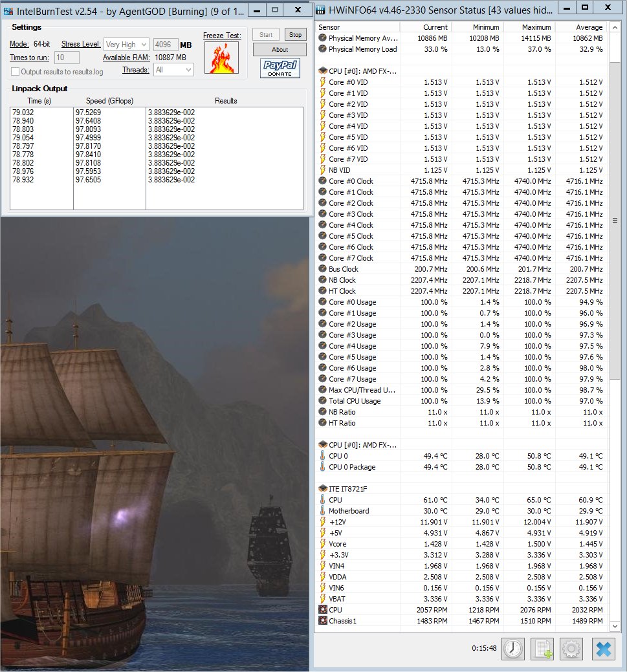Click thermometer icon beside CPU 0 Package
Screen dimensions: 627x672
(x=322, y=467)
